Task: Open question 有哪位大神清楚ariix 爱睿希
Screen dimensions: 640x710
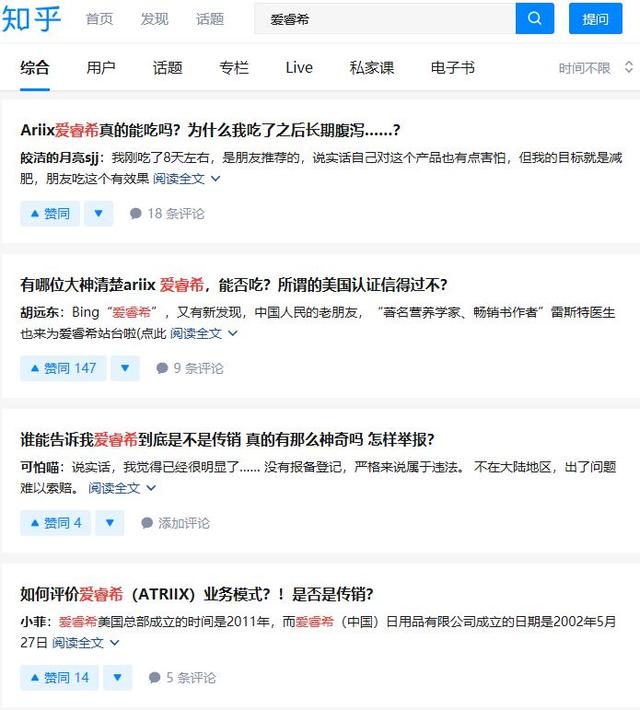Action: (234, 285)
